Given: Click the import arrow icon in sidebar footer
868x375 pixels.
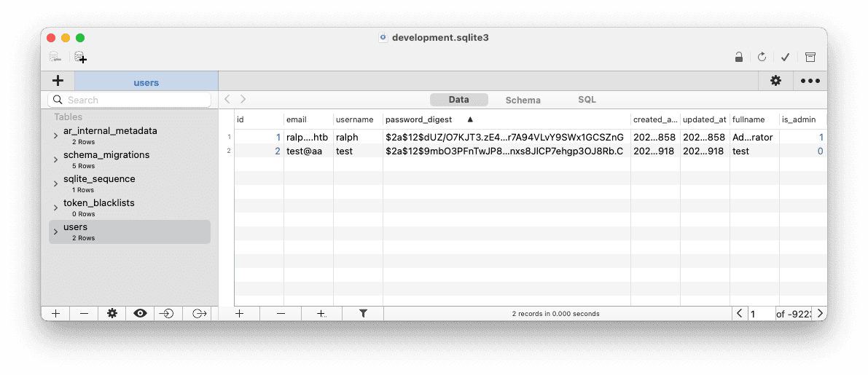Looking at the screenshot, I should (166, 314).
